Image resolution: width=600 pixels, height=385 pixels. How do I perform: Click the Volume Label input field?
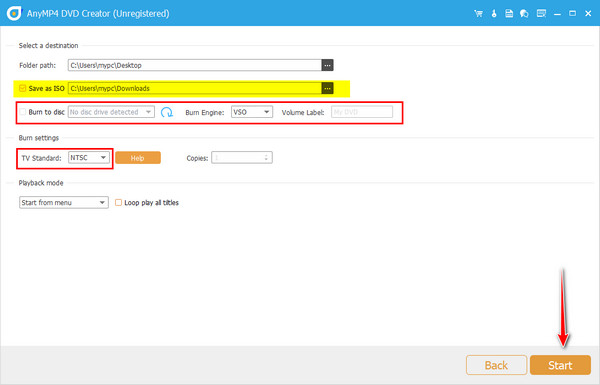[x=362, y=112]
